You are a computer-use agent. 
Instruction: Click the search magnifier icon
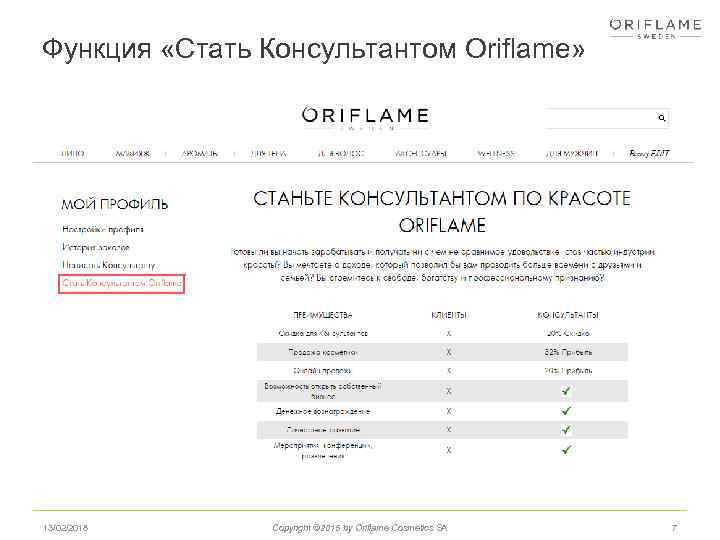pyautogui.click(x=661, y=118)
